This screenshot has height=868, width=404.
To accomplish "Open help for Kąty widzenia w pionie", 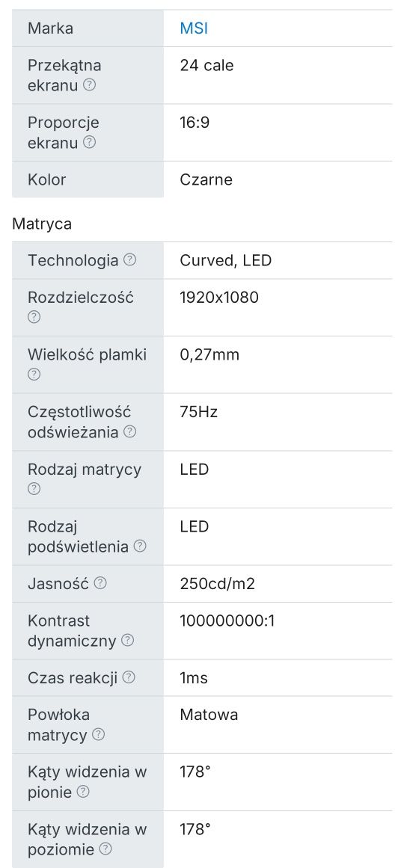I will [82, 792].
